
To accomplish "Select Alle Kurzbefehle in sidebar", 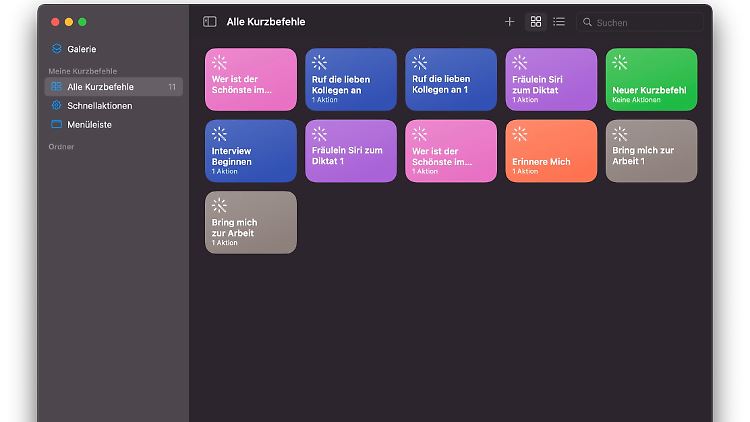I will pos(100,87).
